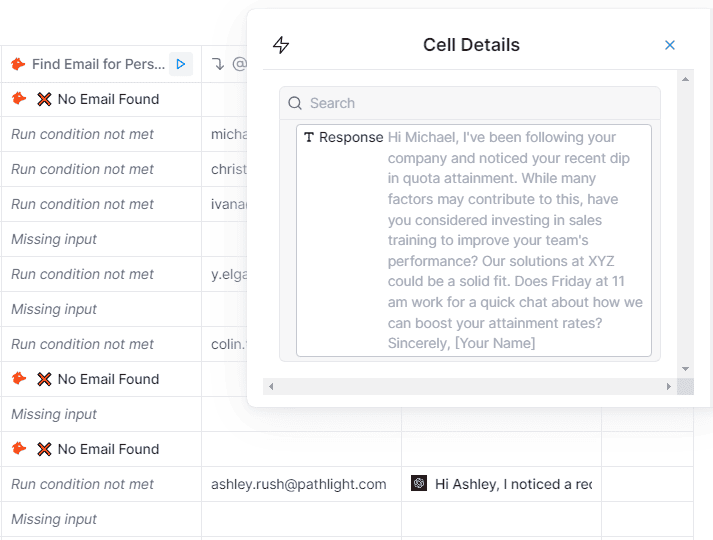
Task: Run the Find Email for Person column
Action: [x=181, y=64]
